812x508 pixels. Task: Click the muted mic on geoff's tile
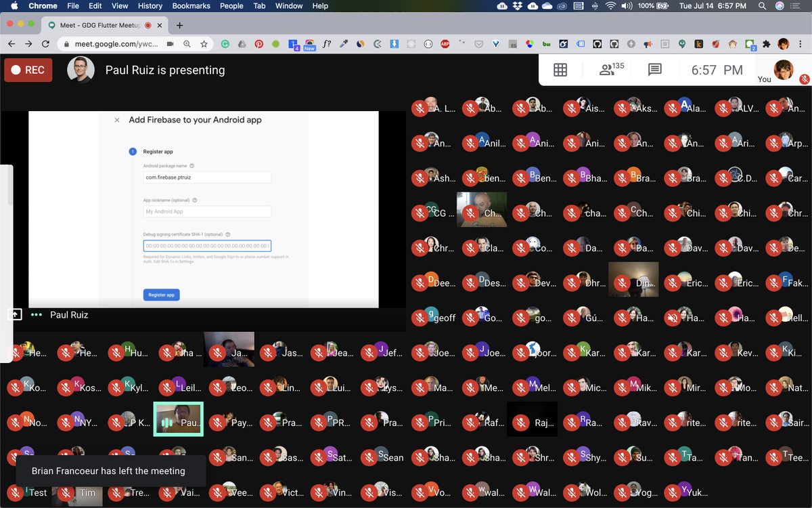coord(420,318)
